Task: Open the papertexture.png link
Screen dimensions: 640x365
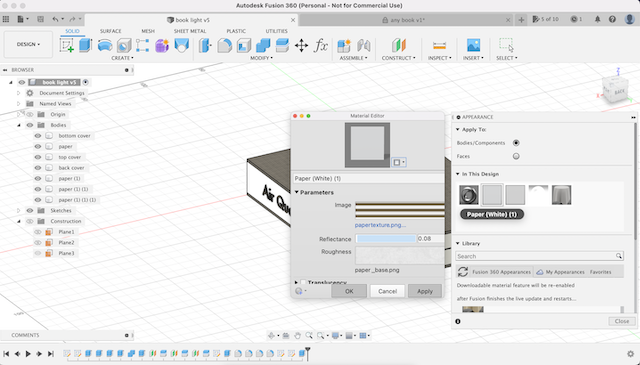Action: click(380, 225)
